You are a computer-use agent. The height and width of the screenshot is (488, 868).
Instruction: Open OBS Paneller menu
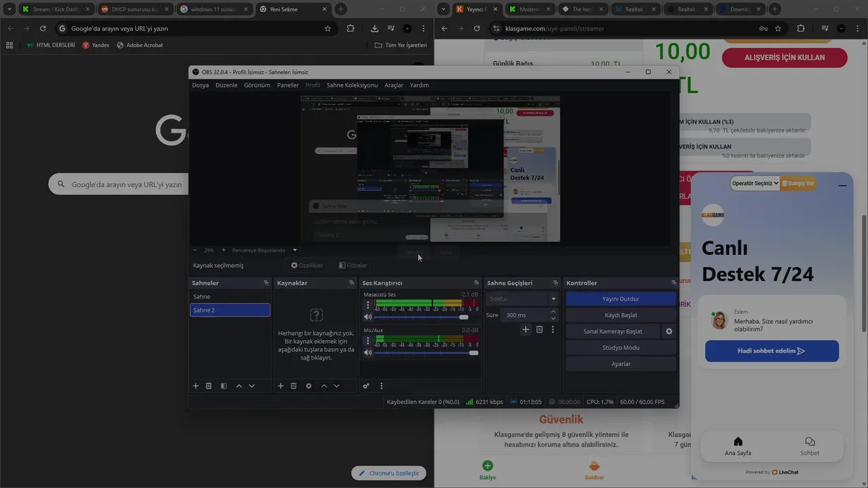point(288,85)
